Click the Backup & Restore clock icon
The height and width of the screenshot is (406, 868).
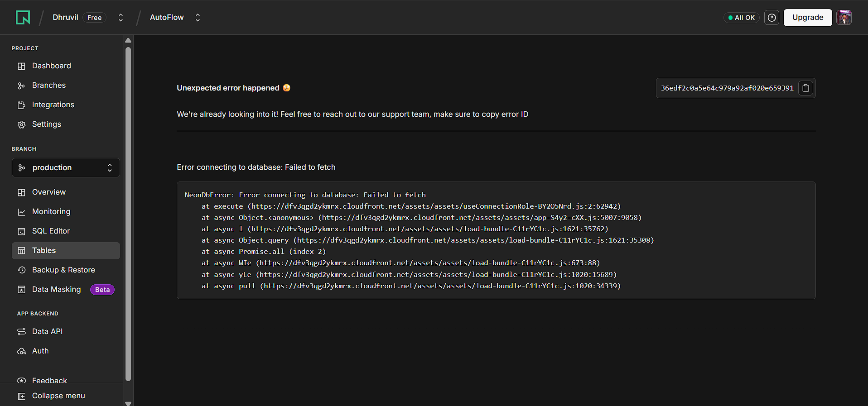(x=21, y=270)
